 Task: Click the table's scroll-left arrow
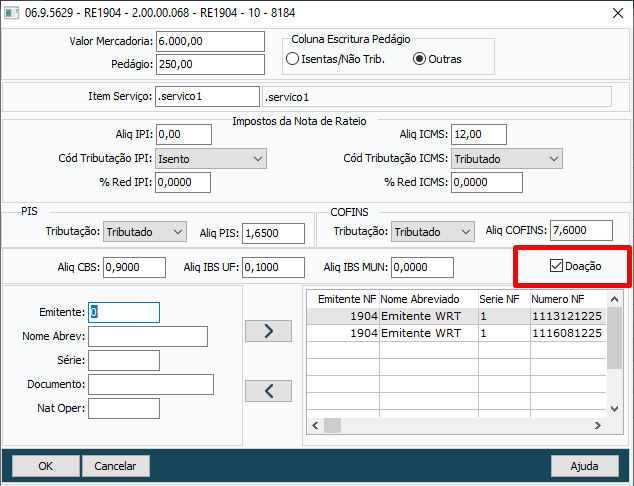[315, 425]
